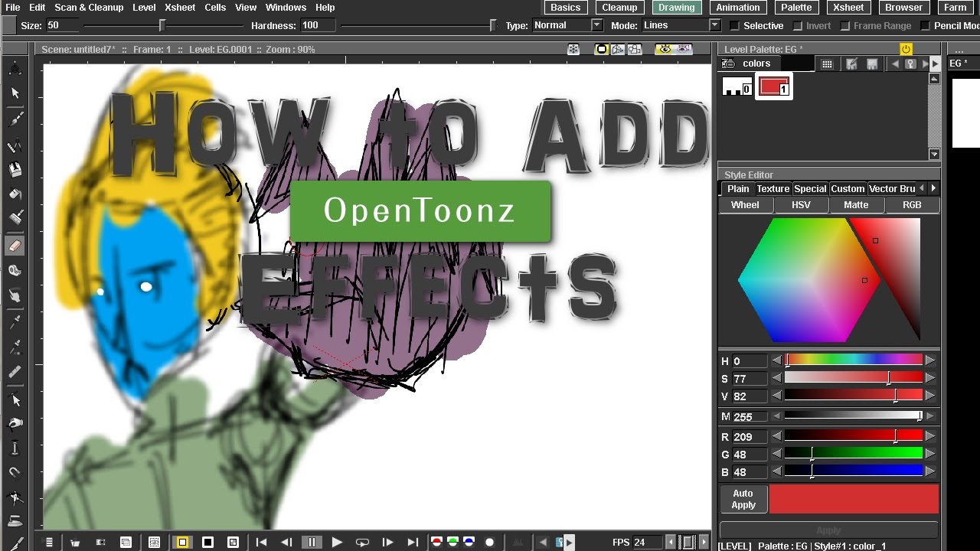Select the Tape tool
Image resolution: width=980 pixels, height=551 pixels.
(x=15, y=270)
